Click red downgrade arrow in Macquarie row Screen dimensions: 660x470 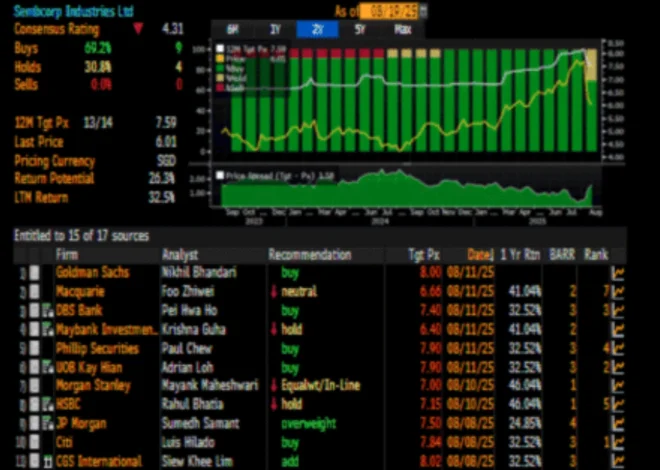tap(274, 292)
